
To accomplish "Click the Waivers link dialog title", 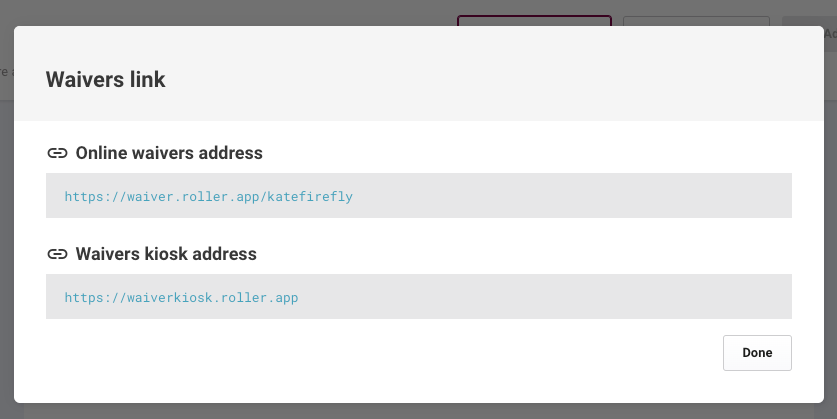I will [106, 80].
